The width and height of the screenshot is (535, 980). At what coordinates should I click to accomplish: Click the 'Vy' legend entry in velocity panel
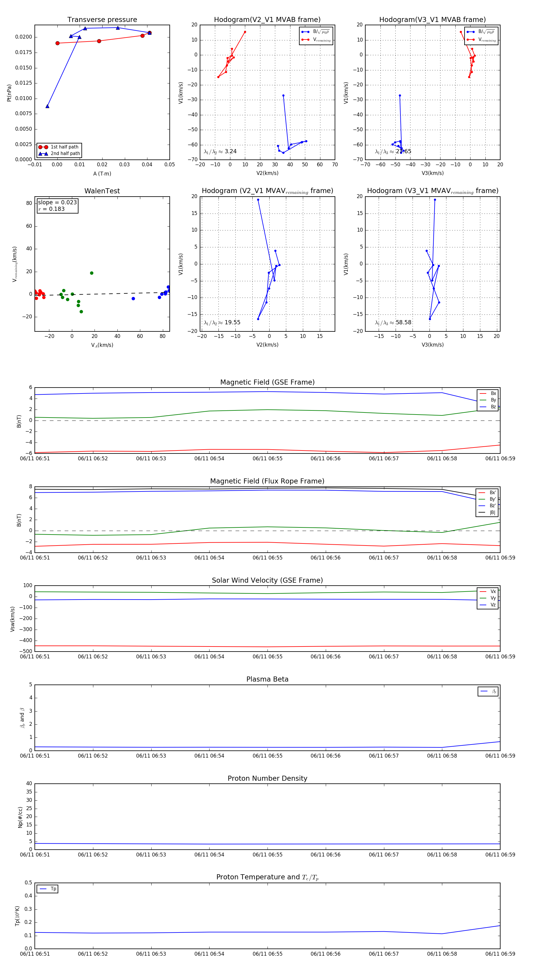pyautogui.click(x=488, y=598)
